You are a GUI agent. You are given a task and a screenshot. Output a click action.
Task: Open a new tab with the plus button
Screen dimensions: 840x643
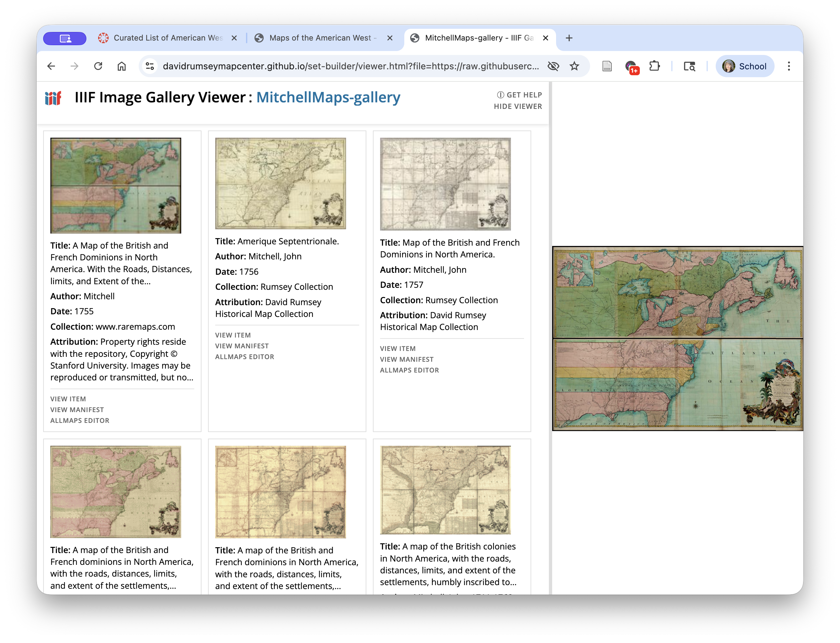pyautogui.click(x=569, y=38)
